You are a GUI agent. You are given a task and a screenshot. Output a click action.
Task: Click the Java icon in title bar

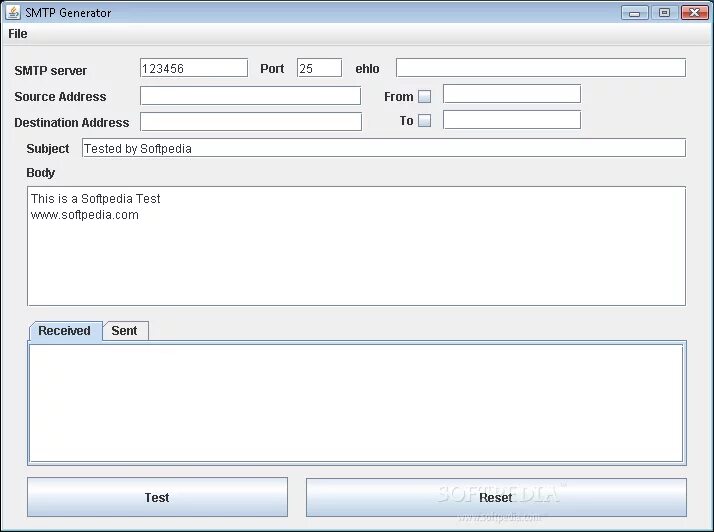pyautogui.click(x=13, y=12)
